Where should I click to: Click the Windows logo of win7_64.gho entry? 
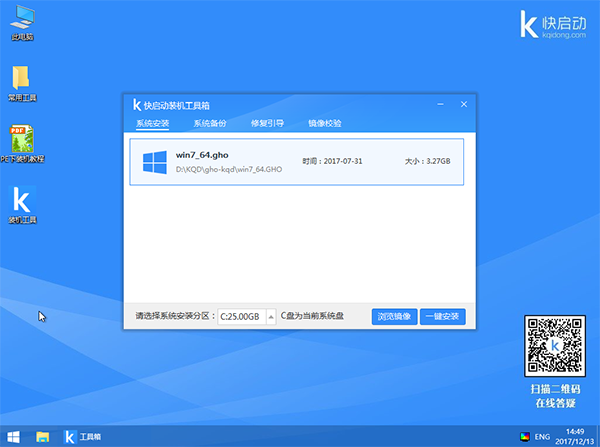pyautogui.click(x=154, y=161)
